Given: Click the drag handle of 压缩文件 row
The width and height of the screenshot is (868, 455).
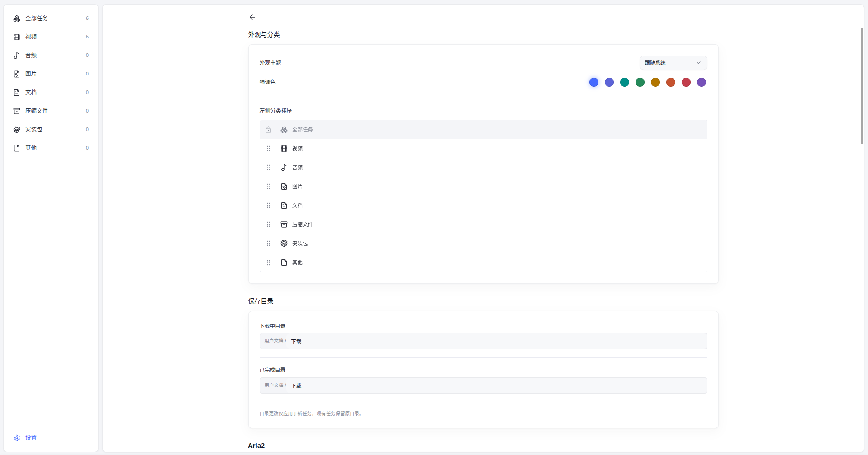Looking at the screenshot, I should (x=269, y=225).
